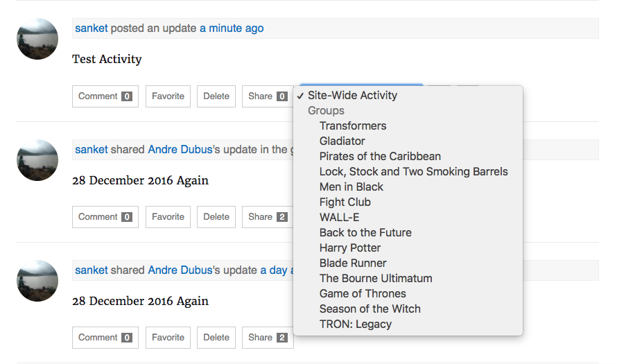This screenshot has height=364, width=617.
Task: Select Site-Wide Activity option
Action: [352, 96]
